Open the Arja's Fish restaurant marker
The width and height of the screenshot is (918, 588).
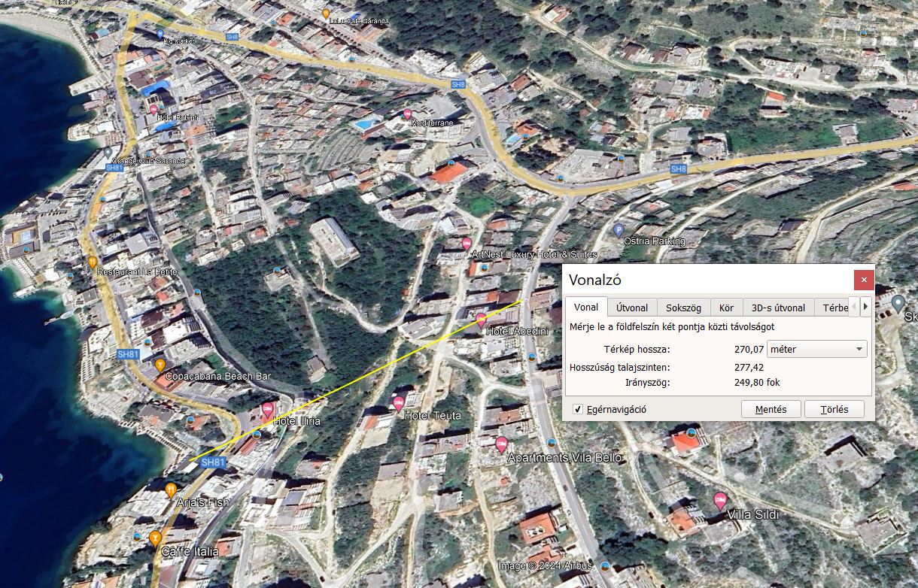click(172, 489)
